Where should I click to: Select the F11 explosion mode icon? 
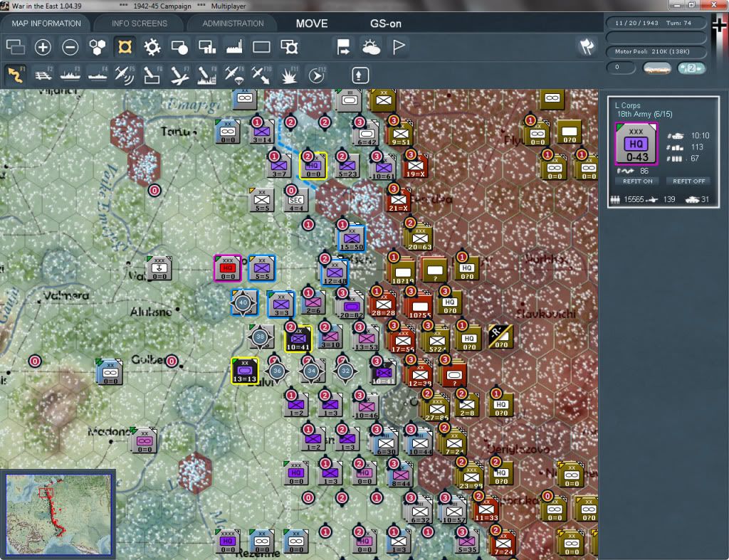[289, 75]
